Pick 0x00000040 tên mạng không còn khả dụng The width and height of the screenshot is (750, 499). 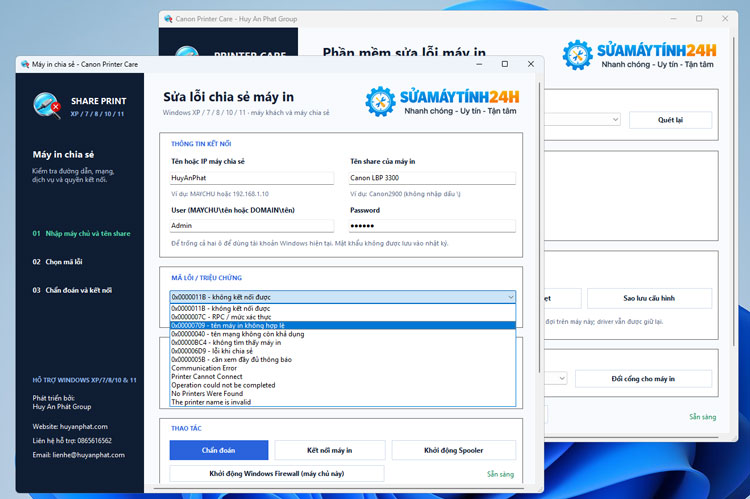coord(343,334)
